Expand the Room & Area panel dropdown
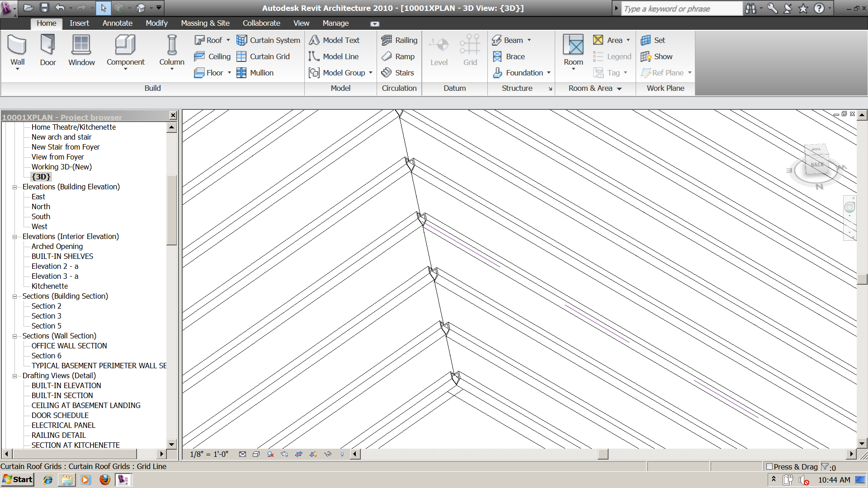 coord(619,89)
